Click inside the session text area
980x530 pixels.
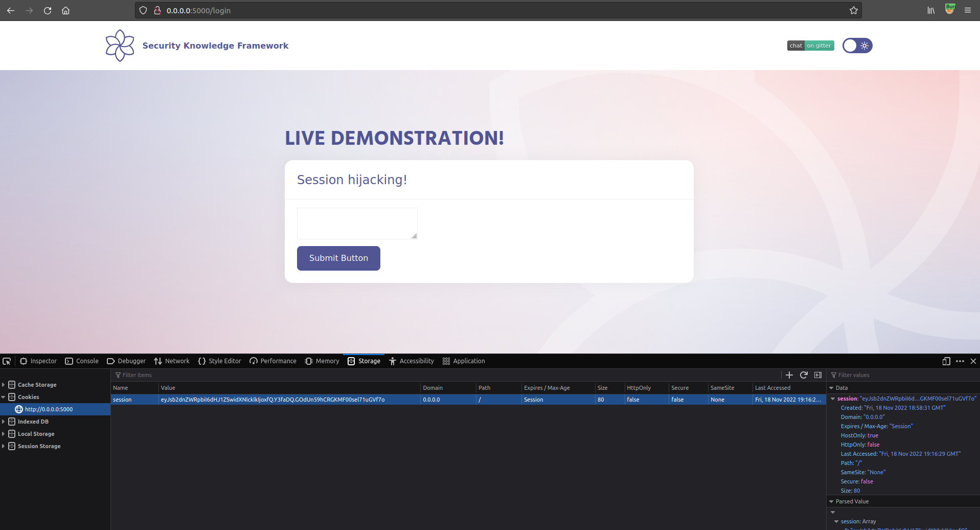coord(357,224)
